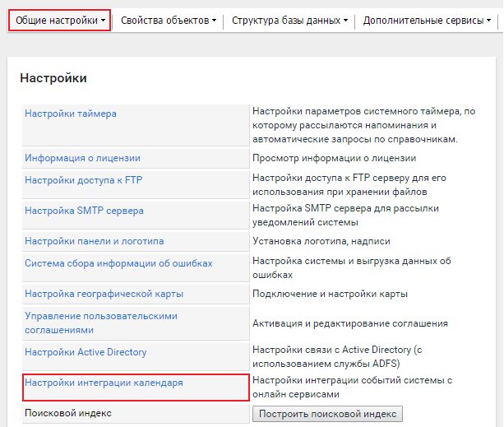
Task: Open Настройки панели и логотипа
Action: pyautogui.click(x=94, y=241)
